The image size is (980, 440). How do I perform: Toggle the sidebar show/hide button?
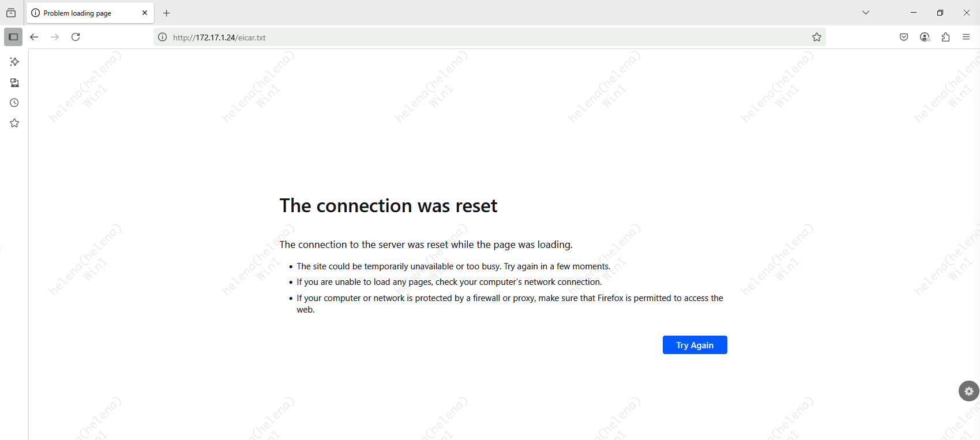click(13, 37)
